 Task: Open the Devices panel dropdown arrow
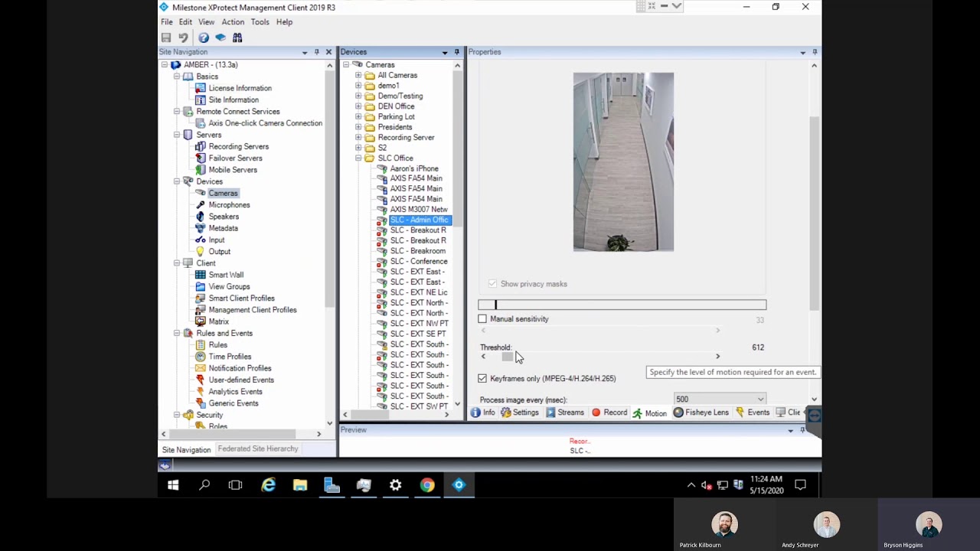pos(445,52)
